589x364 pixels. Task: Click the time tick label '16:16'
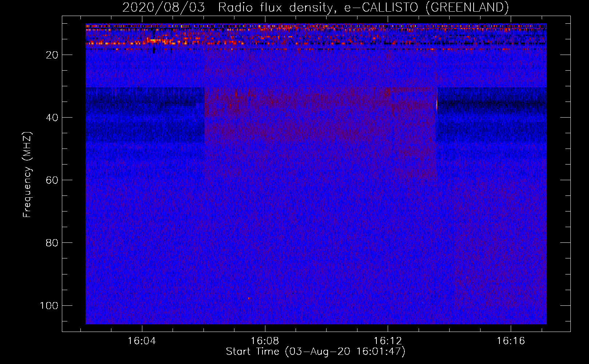[511, 341]
